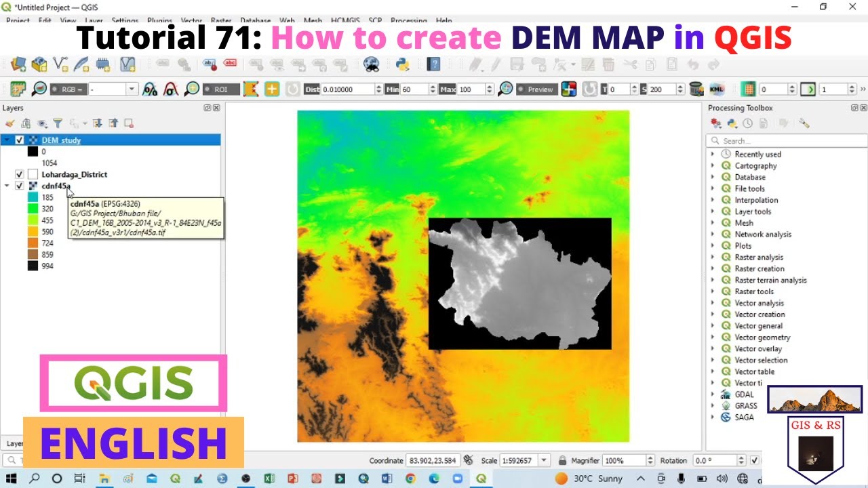Click the New Virtual Layer icon

(x=127, y=64)
